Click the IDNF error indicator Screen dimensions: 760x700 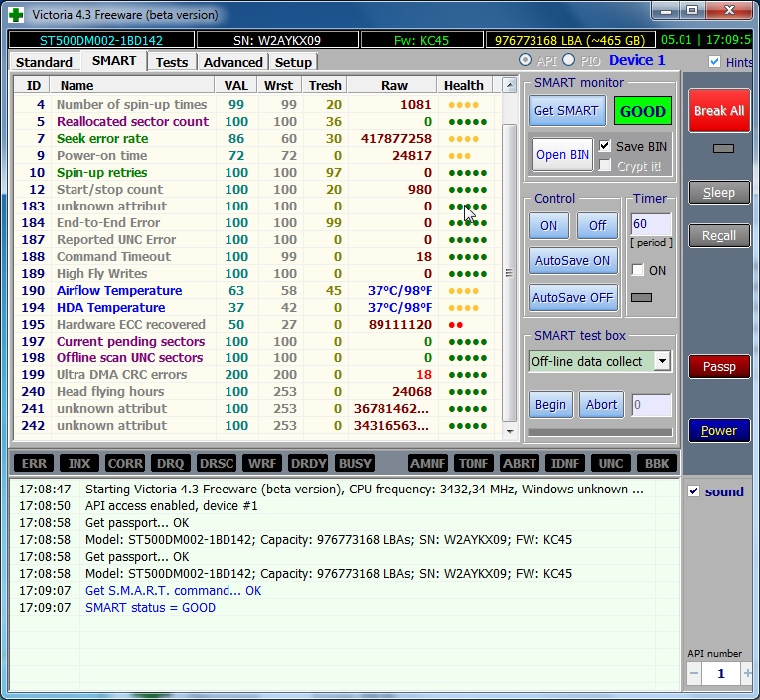tap(565, 464)
